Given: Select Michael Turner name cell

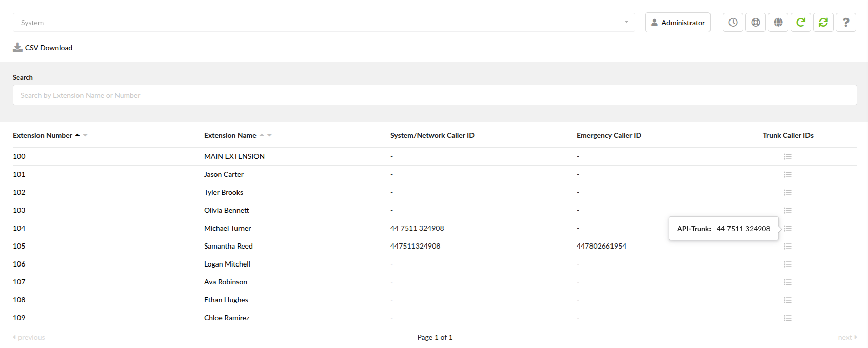Looking at the screenshot, I should 228,228.
